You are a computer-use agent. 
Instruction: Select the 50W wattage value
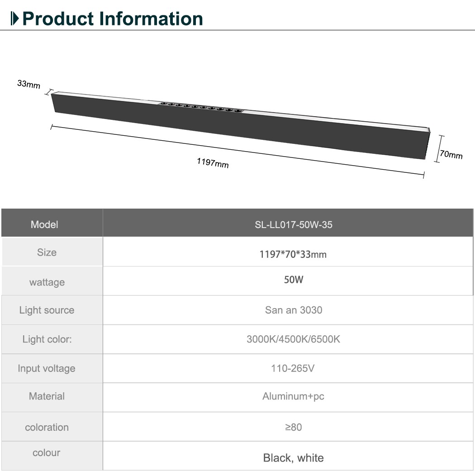click(x=294, y=280)
